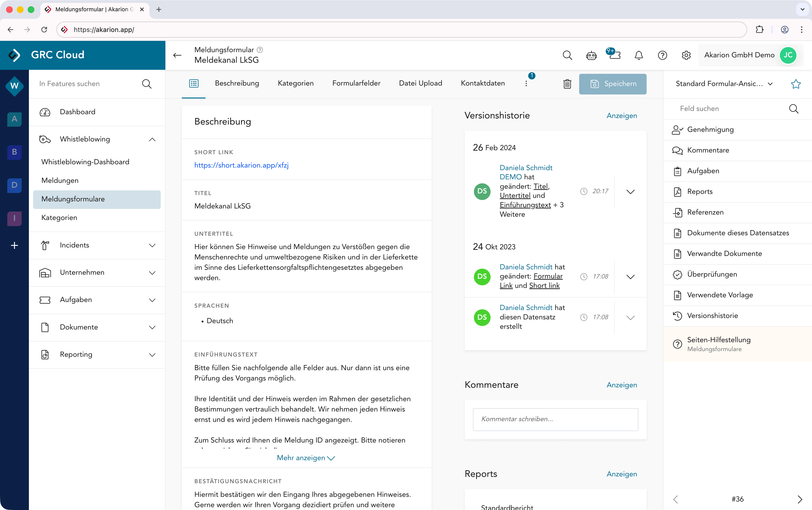Open notifications via the bell icon

(638, 55)
